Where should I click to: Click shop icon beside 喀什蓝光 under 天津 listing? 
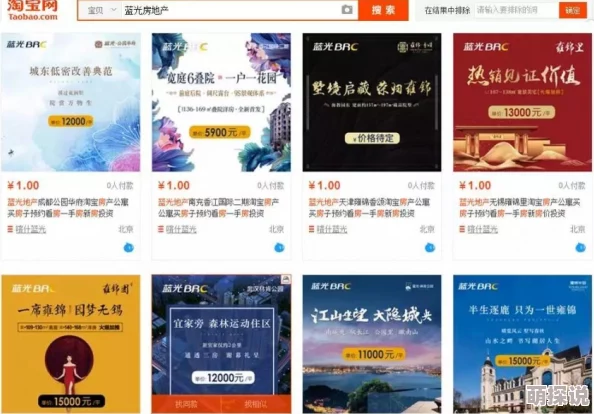click(311, 229)
